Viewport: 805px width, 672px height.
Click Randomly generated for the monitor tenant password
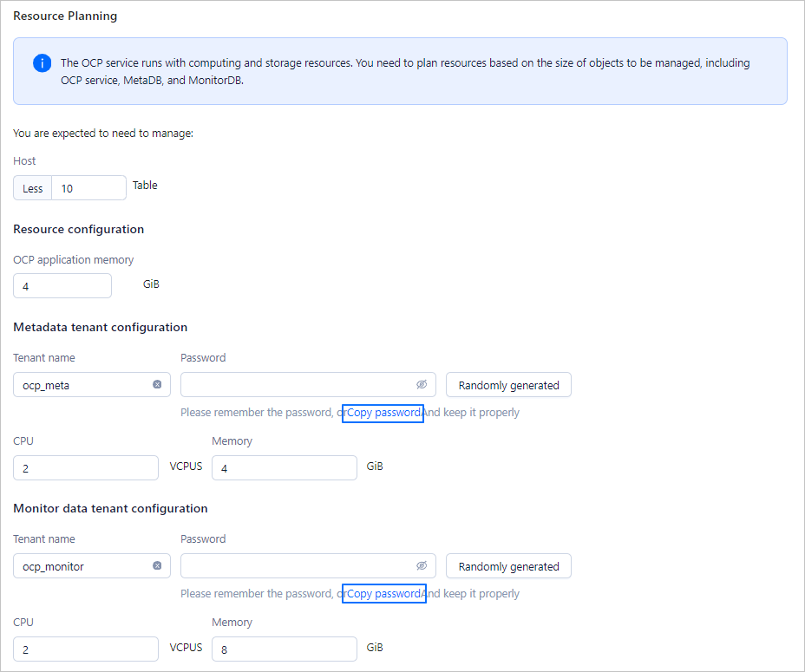[x=508, y=565]
